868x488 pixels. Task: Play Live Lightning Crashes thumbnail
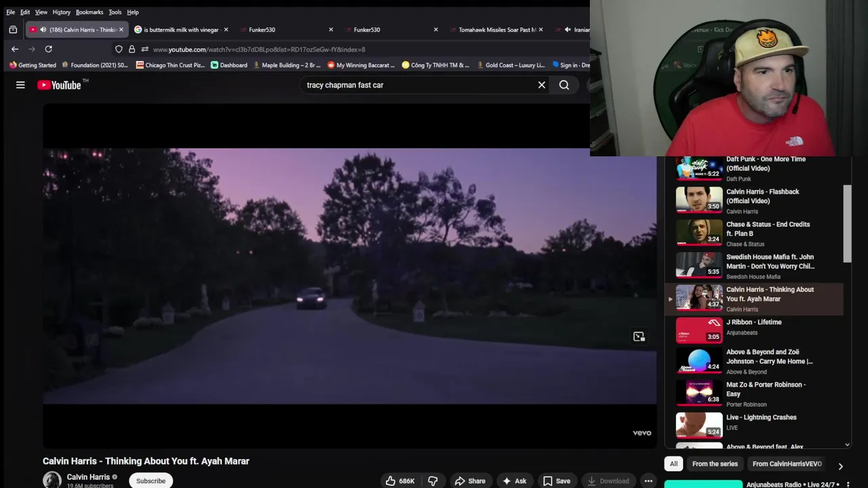(x=699, y=426)
